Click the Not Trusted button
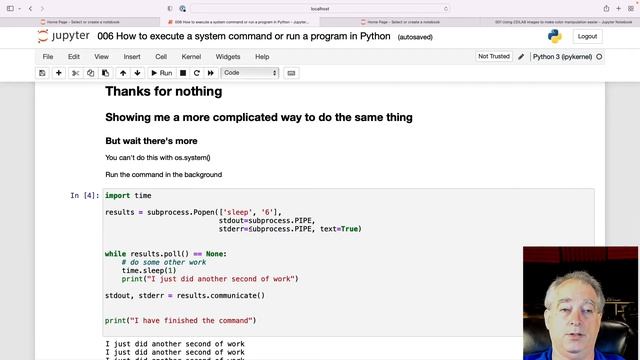This screenshot has width=640, height=360. 494,56
